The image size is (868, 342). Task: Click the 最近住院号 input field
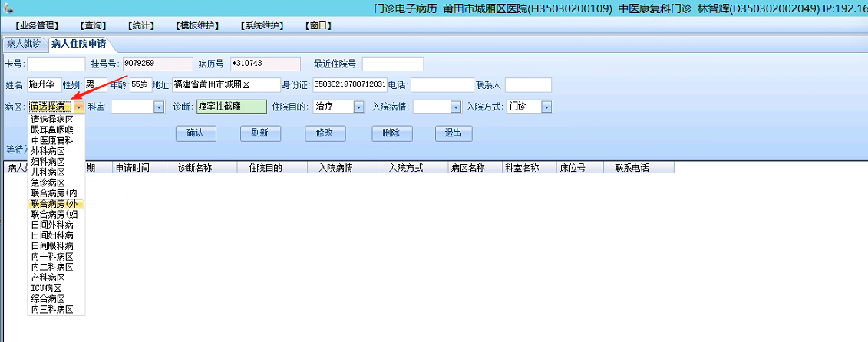point(393,64)
